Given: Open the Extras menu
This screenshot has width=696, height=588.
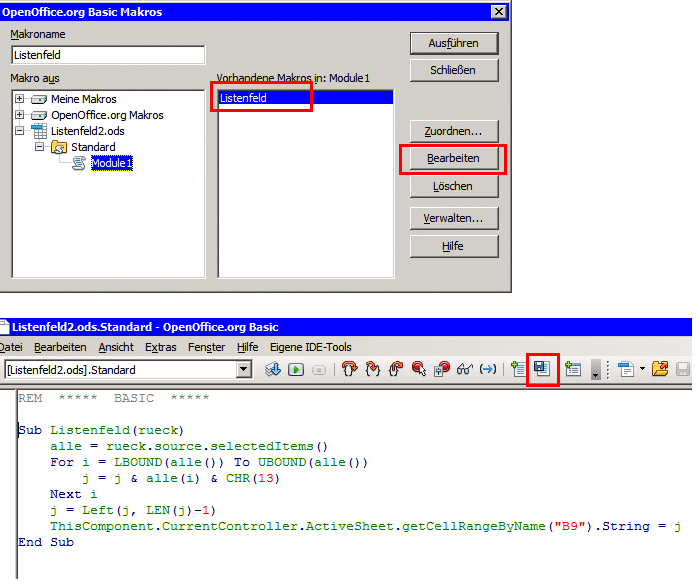Looking at the screenshot, I should click(x=161, y=347).
